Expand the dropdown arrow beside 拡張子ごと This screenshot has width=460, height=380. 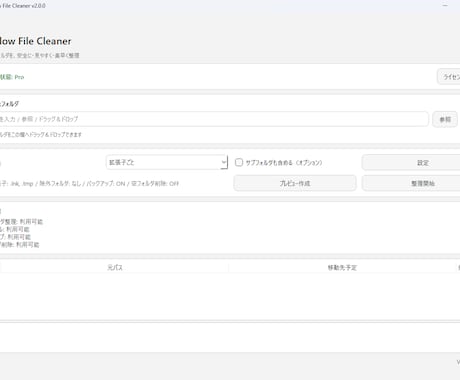tap(224, 162)
